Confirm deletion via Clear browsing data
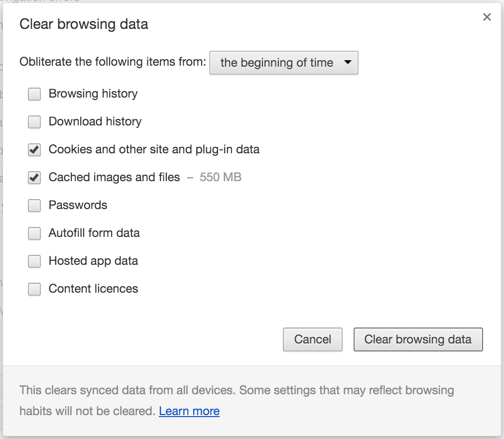504x439 pixels. 418,339
